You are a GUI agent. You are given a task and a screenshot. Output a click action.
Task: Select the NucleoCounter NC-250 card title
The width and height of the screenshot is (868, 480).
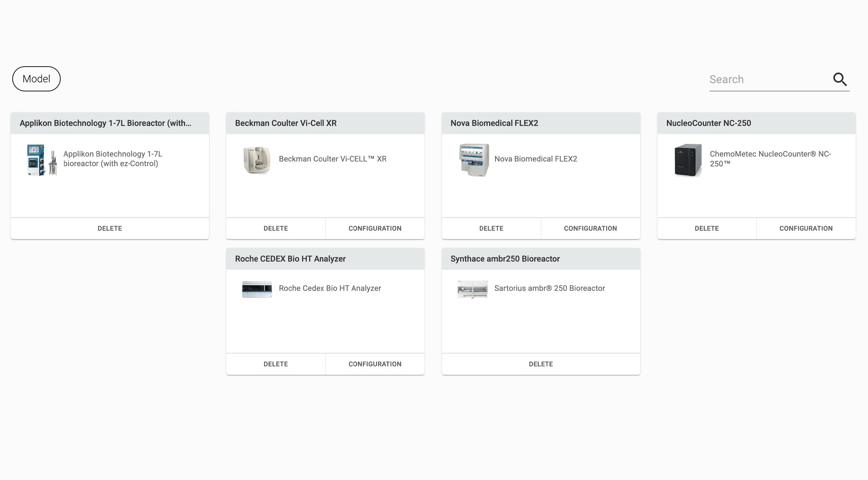pyautogui.click(x=708, y=123)
